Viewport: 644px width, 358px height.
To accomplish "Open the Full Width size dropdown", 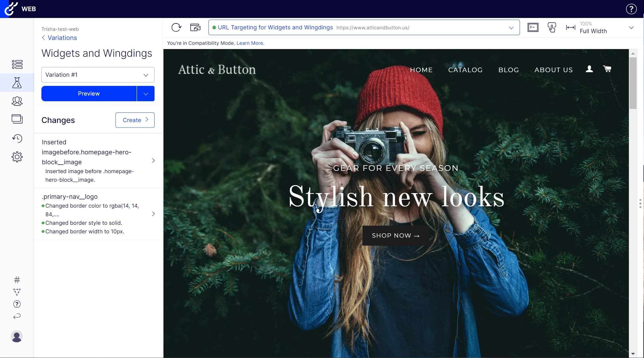I will pos(631,28).
